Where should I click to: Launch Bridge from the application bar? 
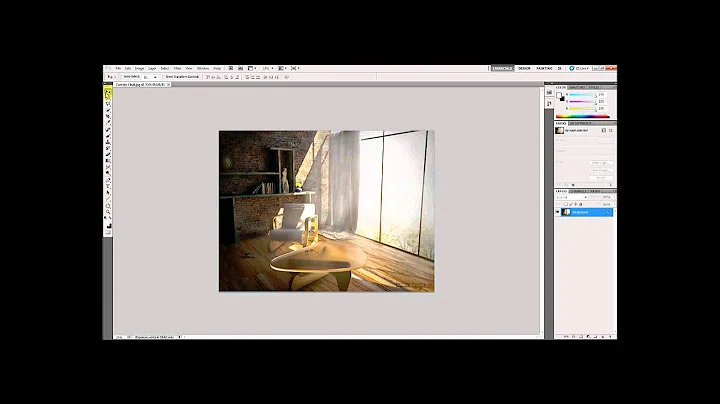point(231,68)
